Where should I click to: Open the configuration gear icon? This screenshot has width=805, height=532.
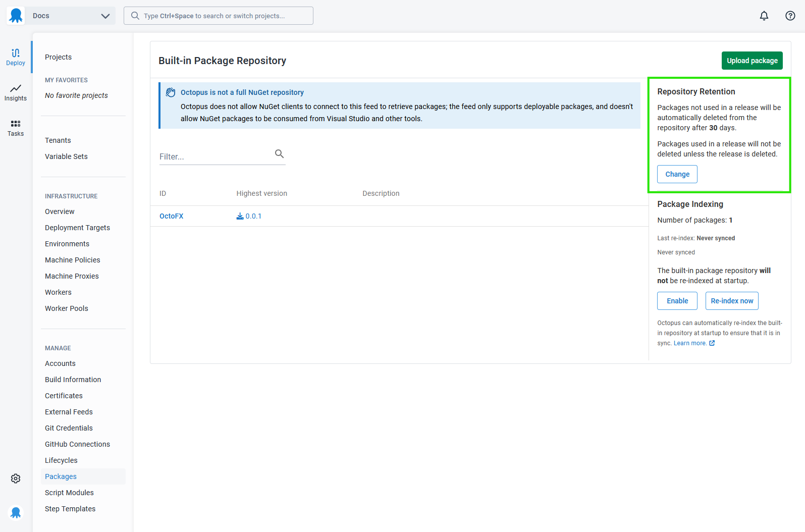(x=16, y=478)
